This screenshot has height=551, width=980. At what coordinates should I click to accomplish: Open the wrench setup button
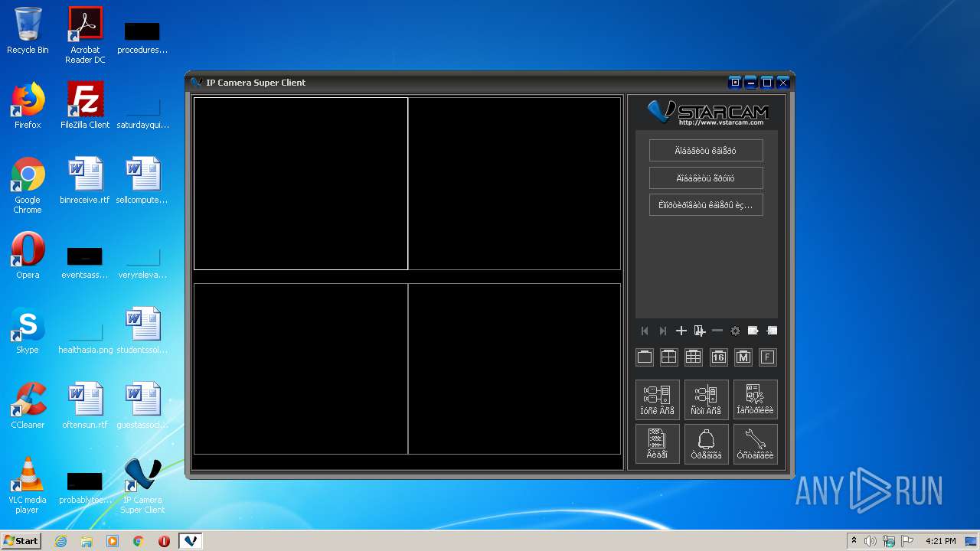[x=755, y=444]
